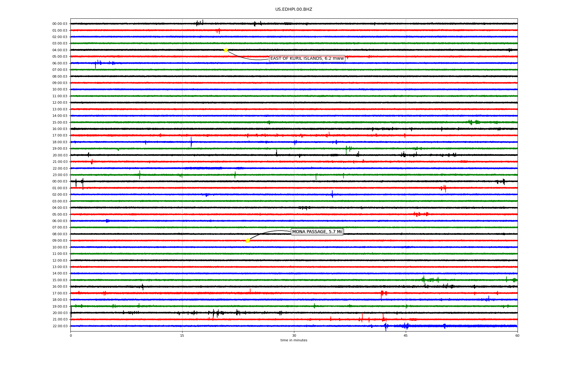Click the x-axis tick label 30
Viewport: 588px width, 368px height.
(x=294, y=336)
